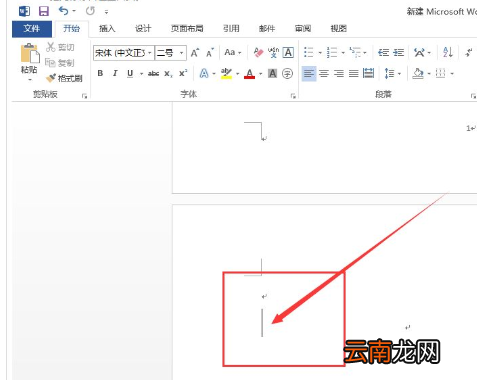
Task: Click the text effects outlined A icon
Action: point(204,73)
